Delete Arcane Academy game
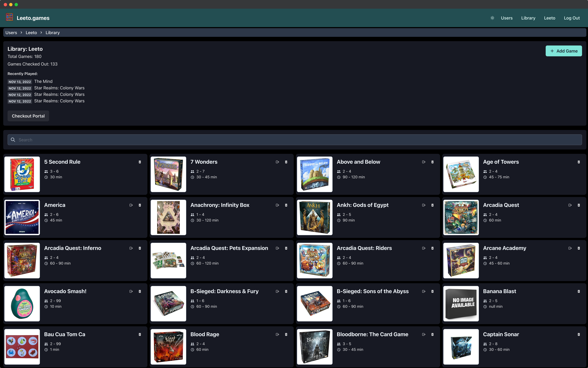This screenshot has width=588, height=368. click(579, 248)
